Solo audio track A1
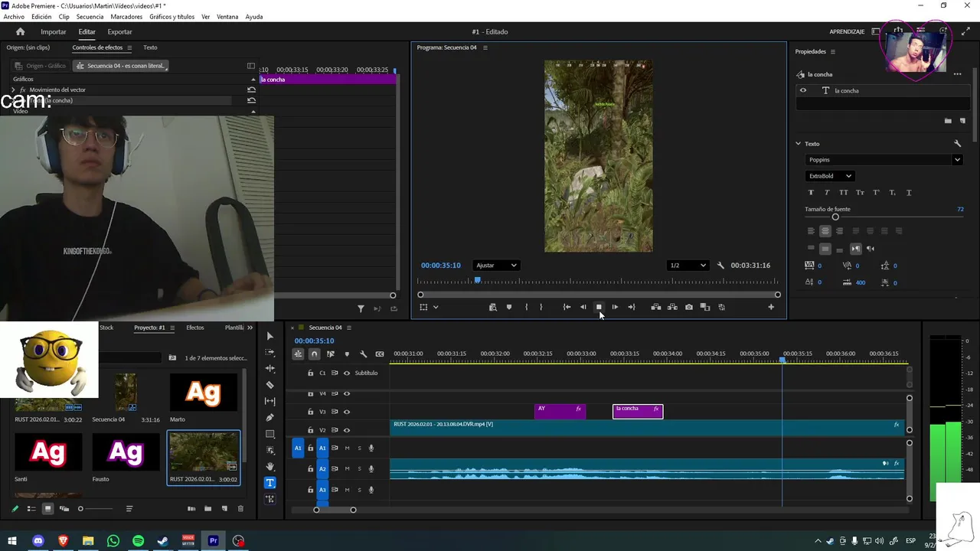 (359, 448)
